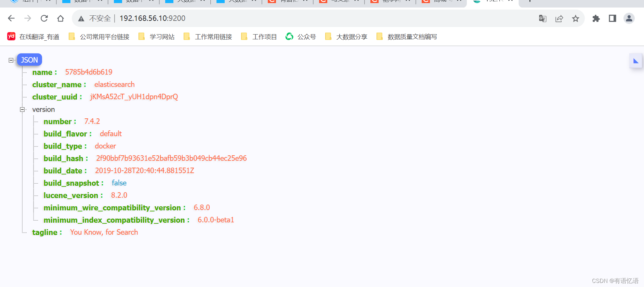Open the 工作常用链接 bookmark folder
Viewport: 644px width, 287px height.
pos(208,37)
